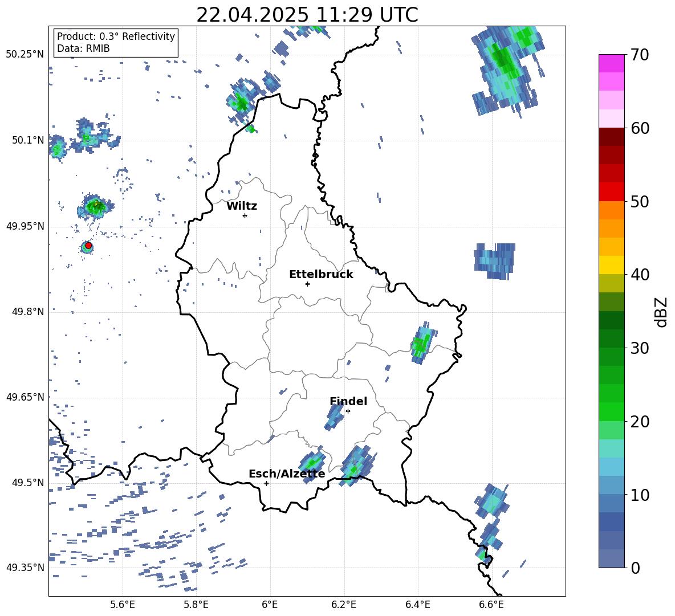675x616 pixels.
Task: Click the Wiltz city label
Action: [x=242, y=206]
